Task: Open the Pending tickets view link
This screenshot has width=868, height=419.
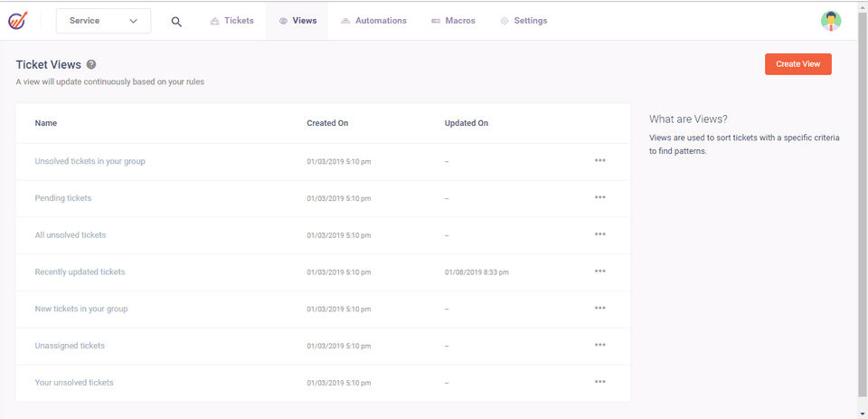Action: click(63, 198)
